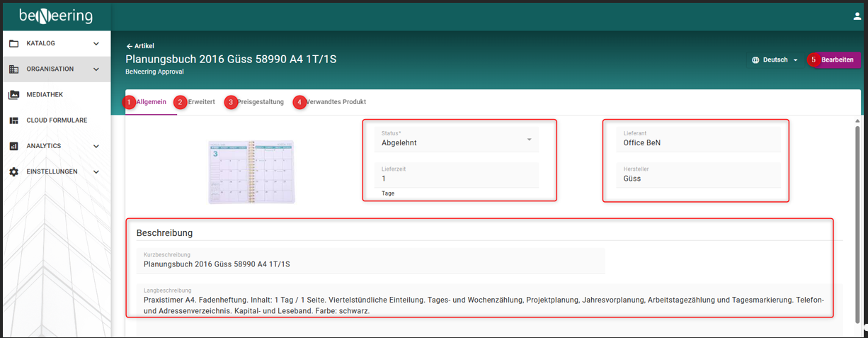
Task: Click the beNeering logo
Action: [55, 16]
